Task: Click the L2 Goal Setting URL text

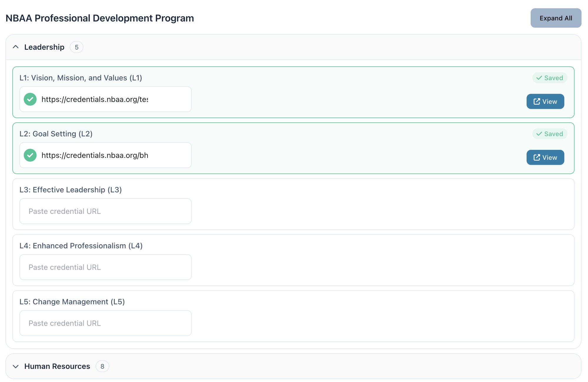Action: pos(95,155)
